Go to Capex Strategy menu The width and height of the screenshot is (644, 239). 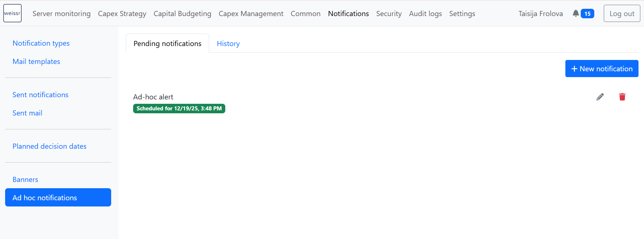click(122, 14)
